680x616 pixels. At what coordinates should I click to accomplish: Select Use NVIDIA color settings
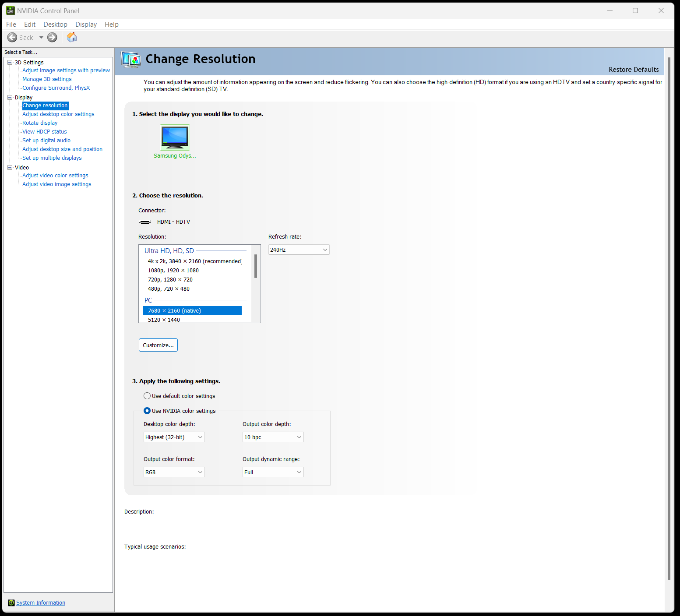tap(147, 411)
